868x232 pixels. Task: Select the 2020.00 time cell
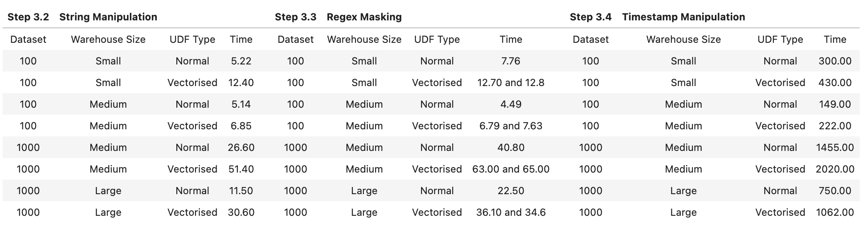tap(835, 169)
